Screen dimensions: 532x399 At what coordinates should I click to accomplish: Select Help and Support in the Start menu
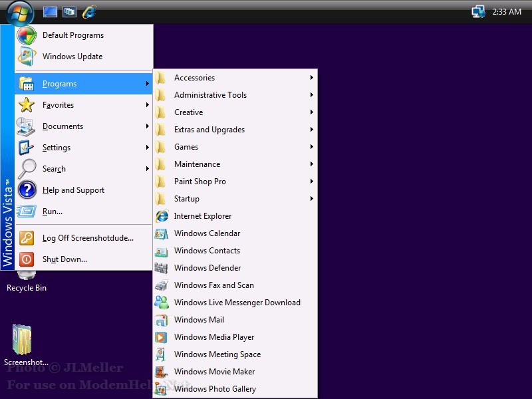pos(73,190)
